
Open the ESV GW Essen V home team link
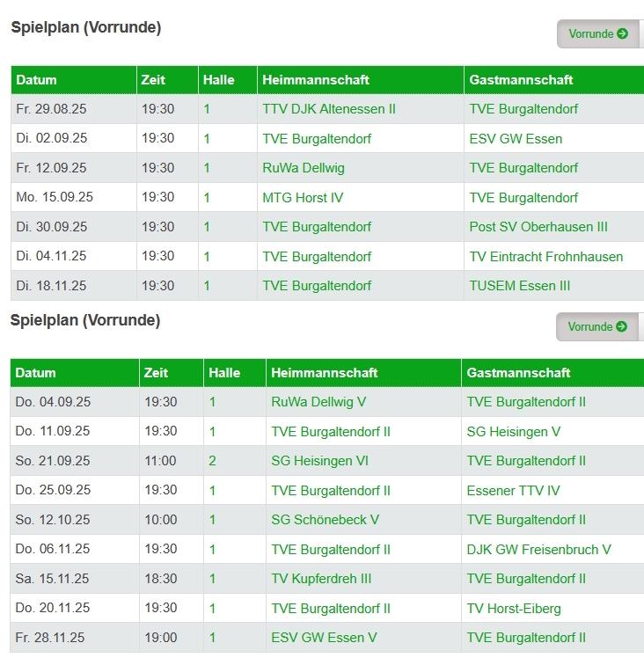coord(324,638)
